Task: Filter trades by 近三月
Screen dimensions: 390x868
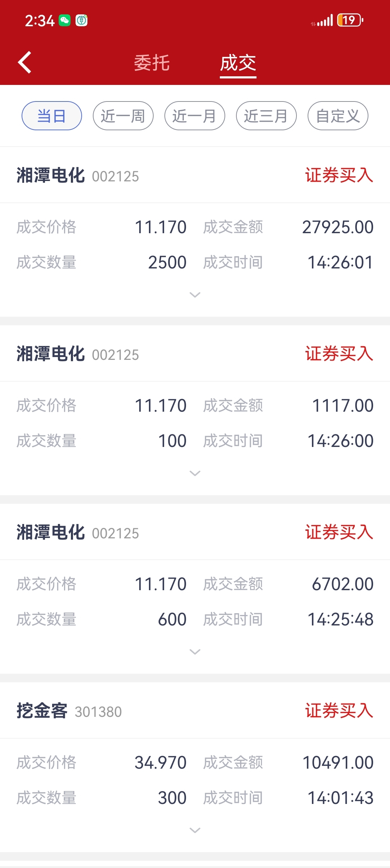Action: tap(266, 116)
